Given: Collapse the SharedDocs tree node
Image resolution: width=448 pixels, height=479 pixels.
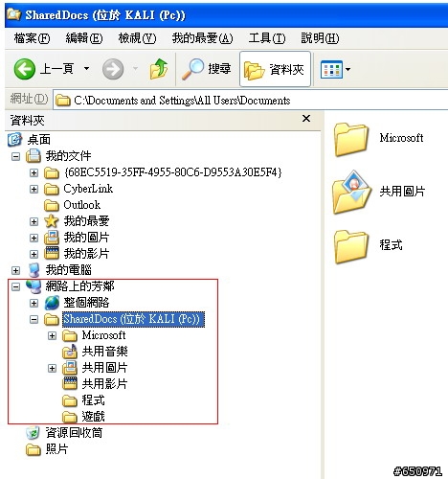Looking at the screenshot, I should pos(34,319).
